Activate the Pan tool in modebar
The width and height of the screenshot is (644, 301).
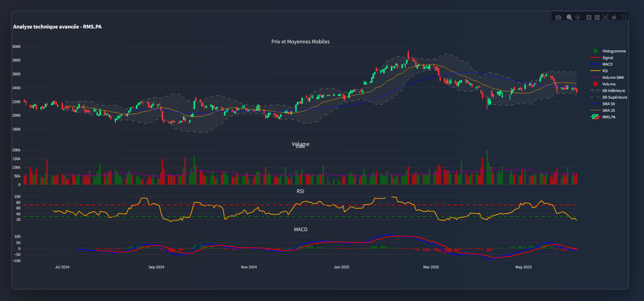578,17
